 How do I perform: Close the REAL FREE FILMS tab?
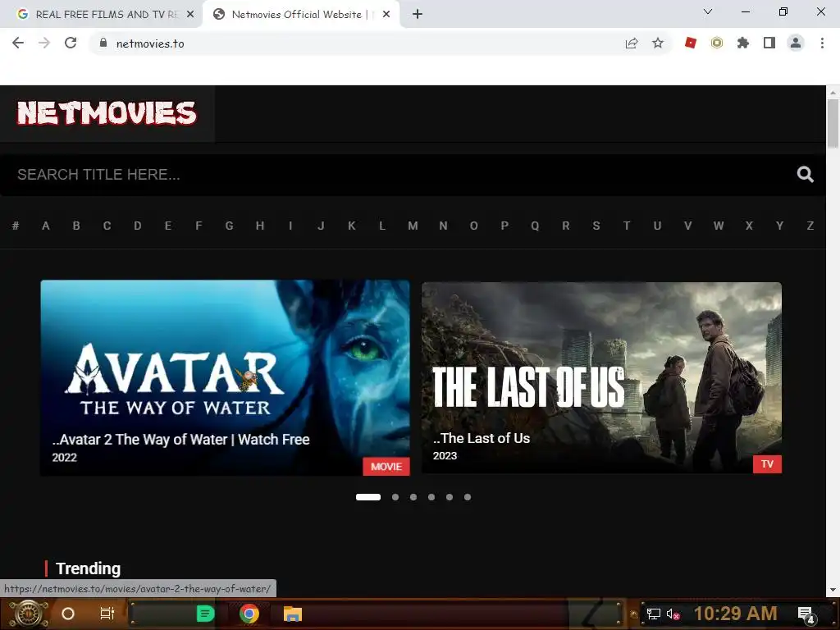coord(190,14)
